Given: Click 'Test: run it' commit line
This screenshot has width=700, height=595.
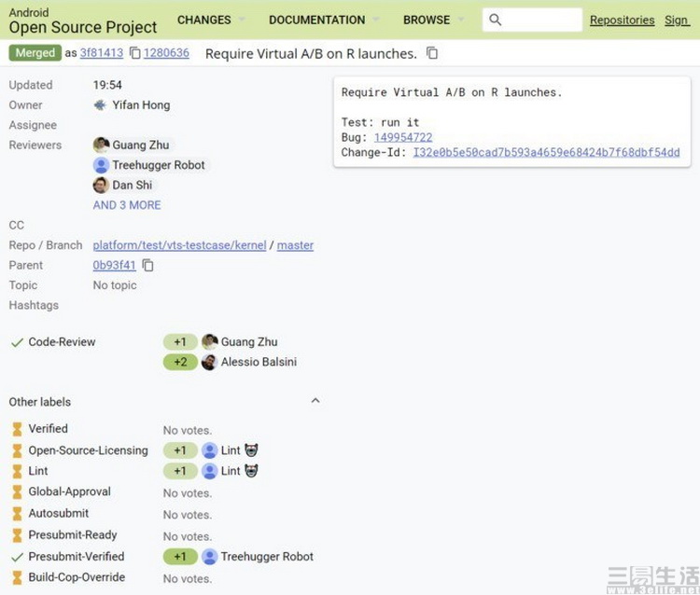Looking at the screenshot, I should pos(381,122).
